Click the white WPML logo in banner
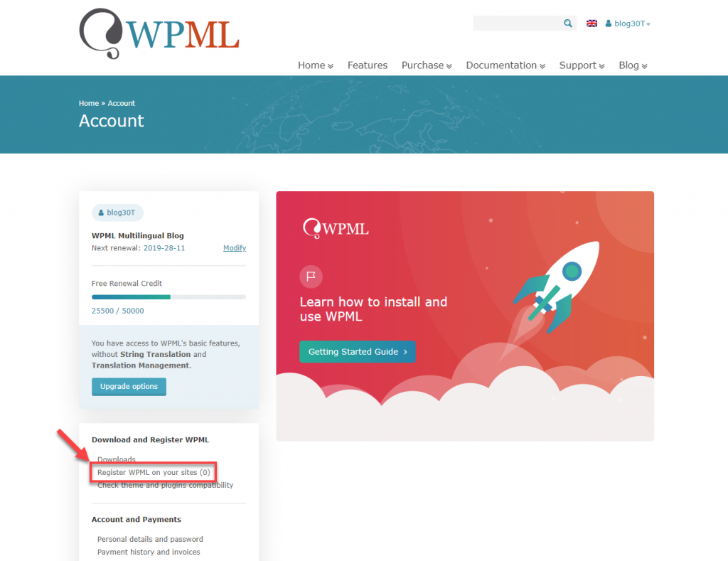 click(336, 228)
